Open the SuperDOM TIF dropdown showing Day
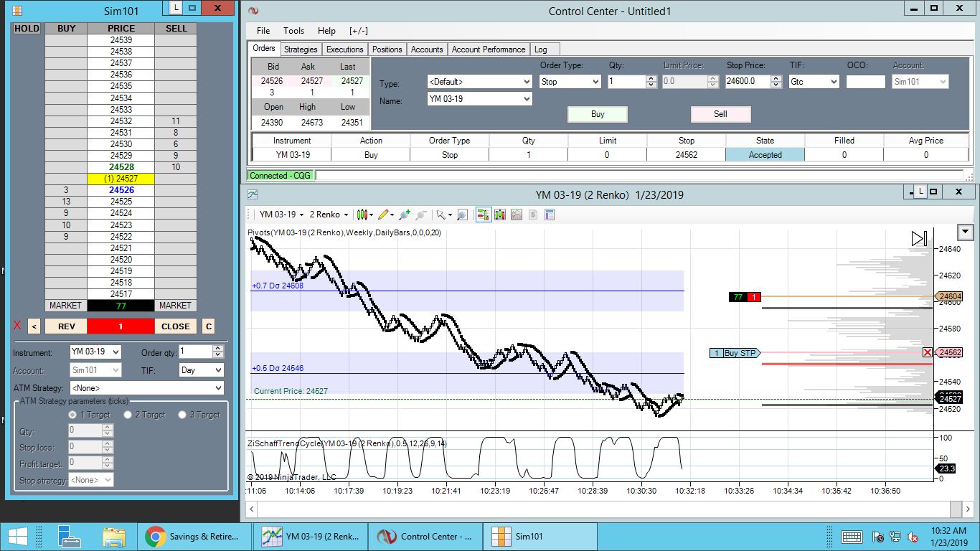Viewport: 980px width, 551px height. pos(201,370)
